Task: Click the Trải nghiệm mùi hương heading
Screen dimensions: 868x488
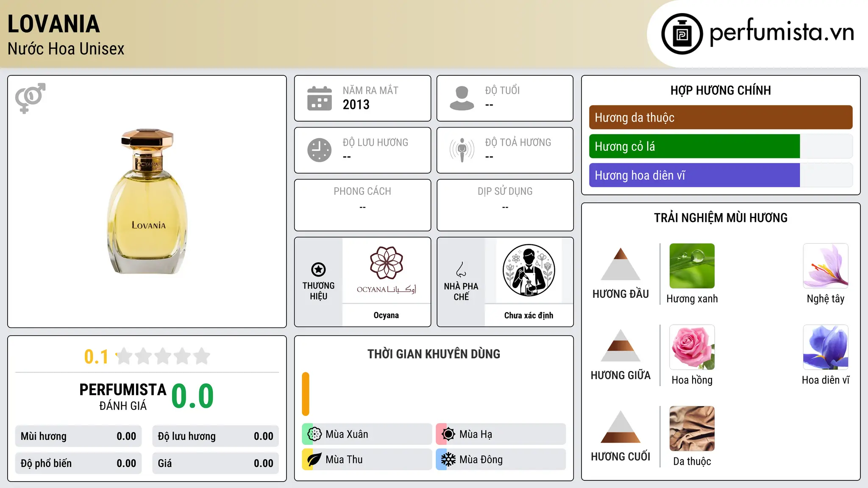Action: [x=721, y=218]
